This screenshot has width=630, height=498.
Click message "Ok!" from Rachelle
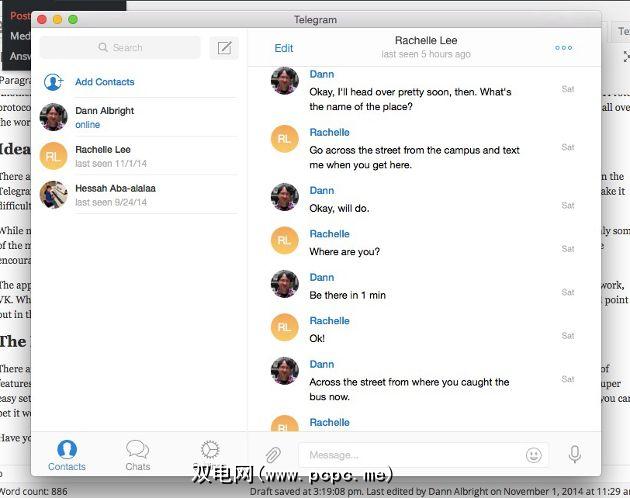tap(317, 338)
